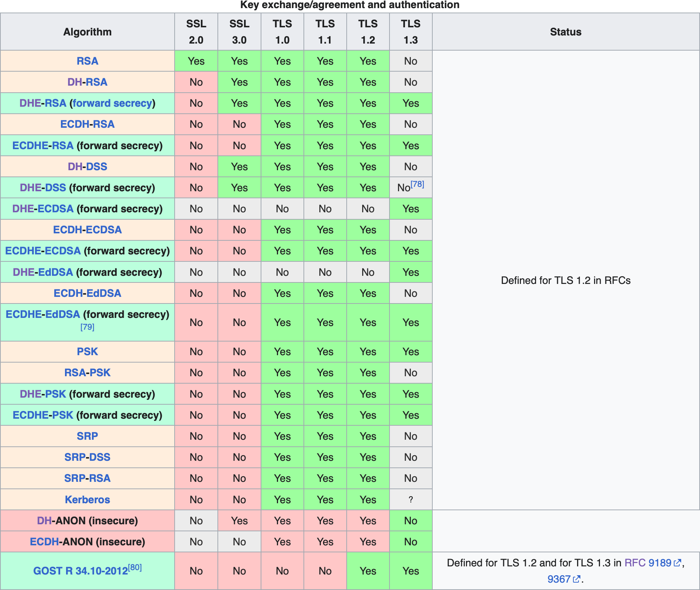Follow footnote reference 80
The image size is (700, 590).
tap(135, 567)
